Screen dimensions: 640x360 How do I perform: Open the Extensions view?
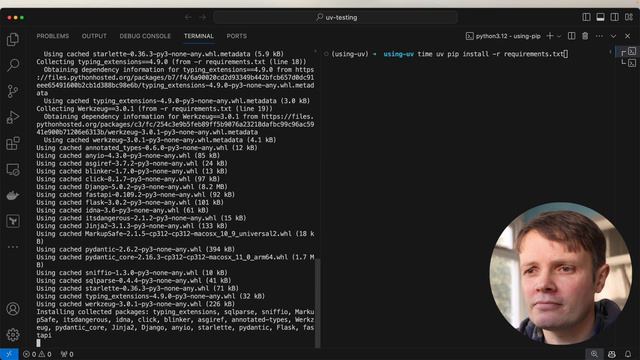point(13,143)
